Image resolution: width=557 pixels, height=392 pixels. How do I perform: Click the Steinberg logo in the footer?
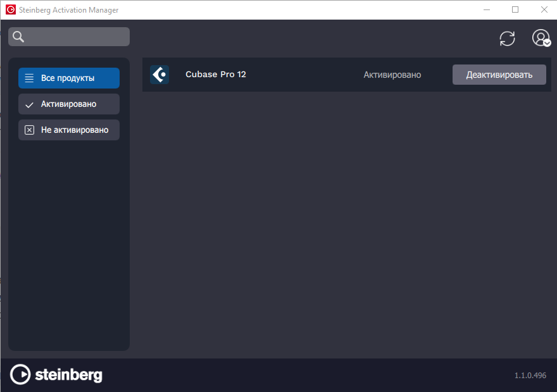[56, 374]
